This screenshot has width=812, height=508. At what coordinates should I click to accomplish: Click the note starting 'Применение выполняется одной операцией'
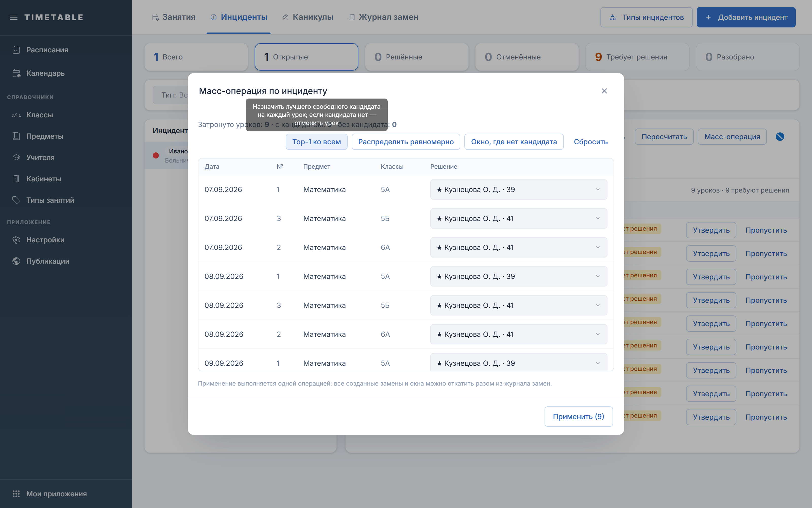point(375,383)
